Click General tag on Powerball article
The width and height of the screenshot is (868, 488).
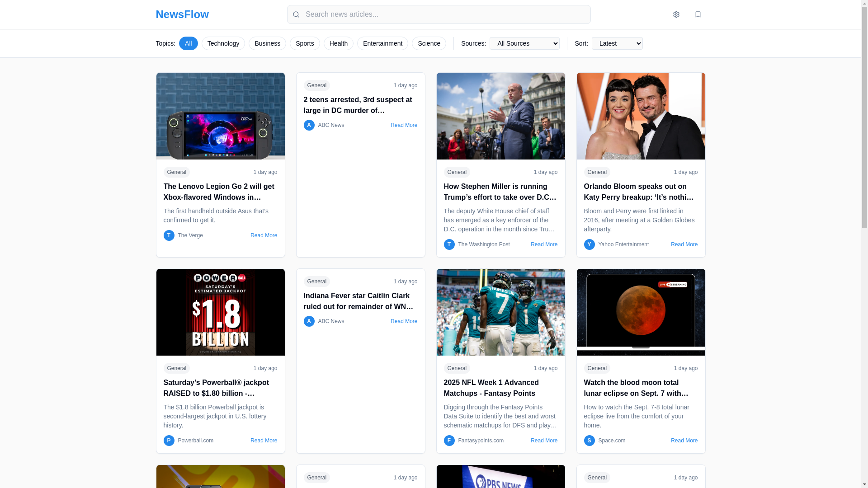tap(177, 368)
